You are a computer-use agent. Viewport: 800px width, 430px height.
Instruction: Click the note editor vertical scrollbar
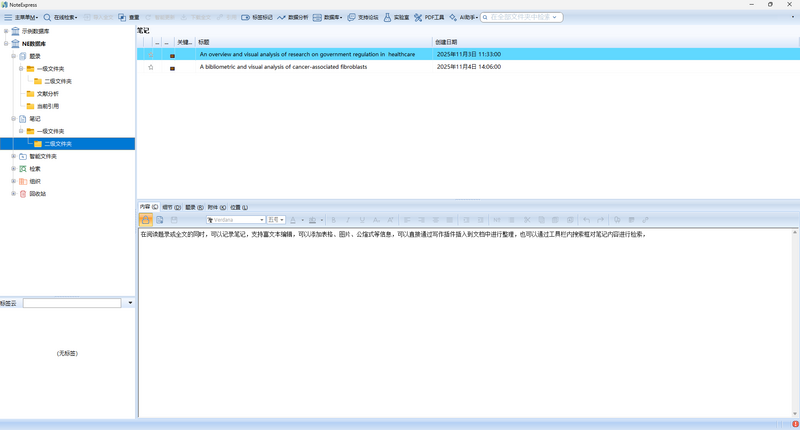pos(794,323)
